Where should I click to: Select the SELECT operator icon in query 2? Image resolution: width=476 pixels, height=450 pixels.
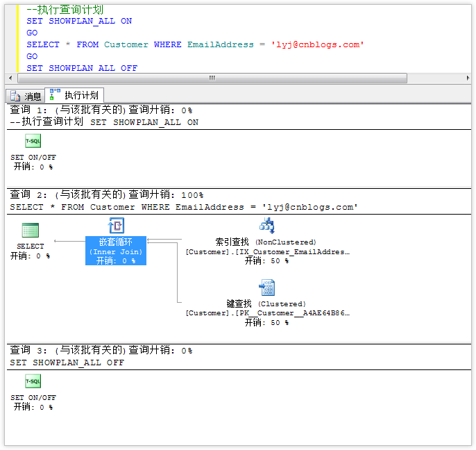30,231
